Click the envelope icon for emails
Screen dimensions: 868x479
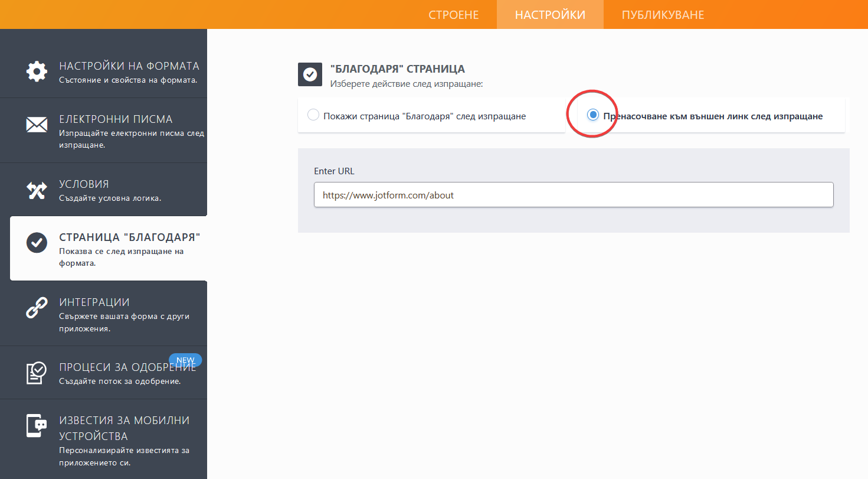[x=37, y=125]
